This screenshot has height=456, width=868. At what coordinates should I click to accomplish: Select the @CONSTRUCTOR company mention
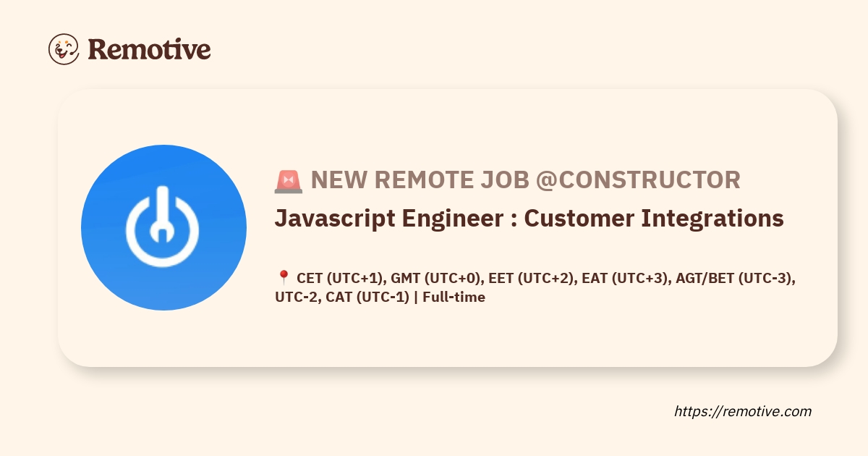coord(637,180)
